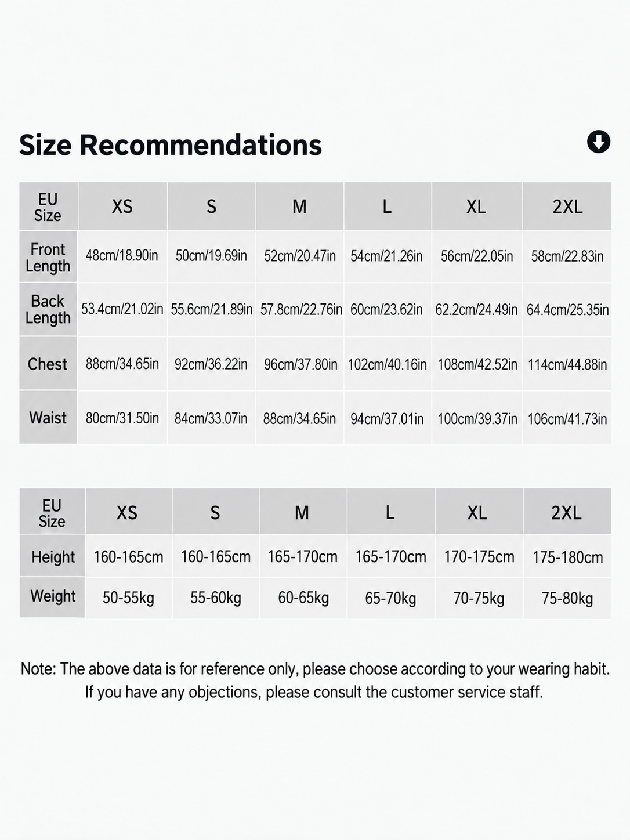This screenshot has width=630, height=840.
Task: Select the XS column header in the measurements table
Action: [x=122, y=207]
